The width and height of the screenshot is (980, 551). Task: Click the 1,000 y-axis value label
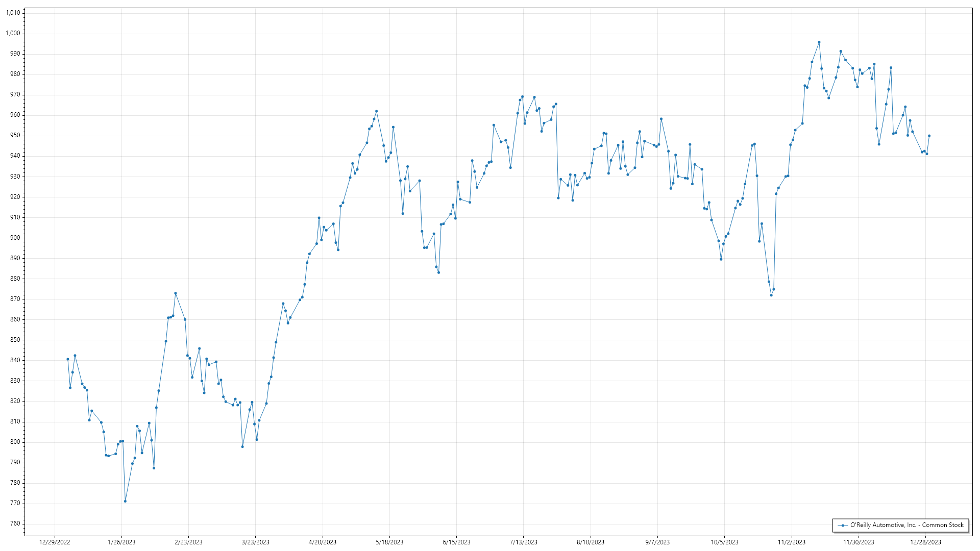point(13,34)
